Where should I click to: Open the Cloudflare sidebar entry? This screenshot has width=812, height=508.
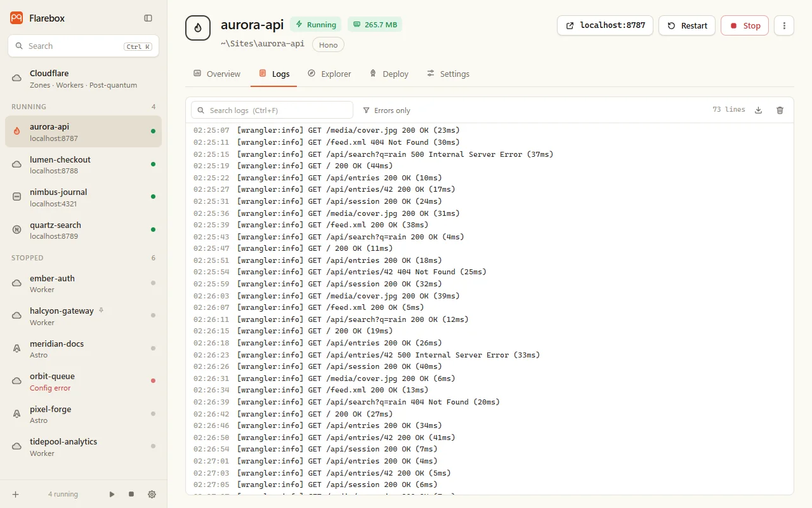[x=83, y=79]
